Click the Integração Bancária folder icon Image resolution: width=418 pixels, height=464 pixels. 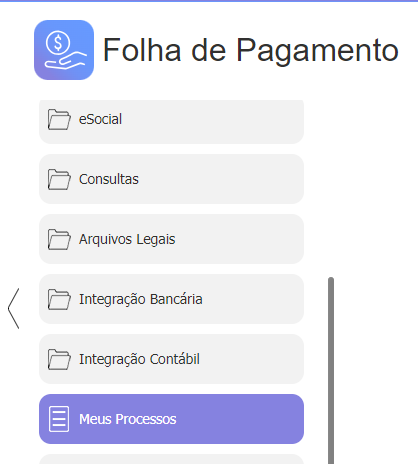pos(59,299)
